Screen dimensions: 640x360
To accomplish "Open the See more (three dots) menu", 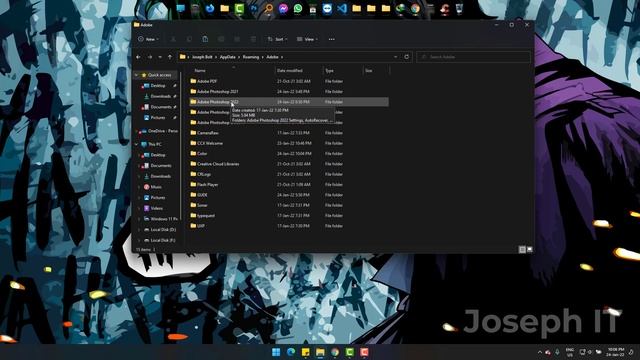I will 331,39.
